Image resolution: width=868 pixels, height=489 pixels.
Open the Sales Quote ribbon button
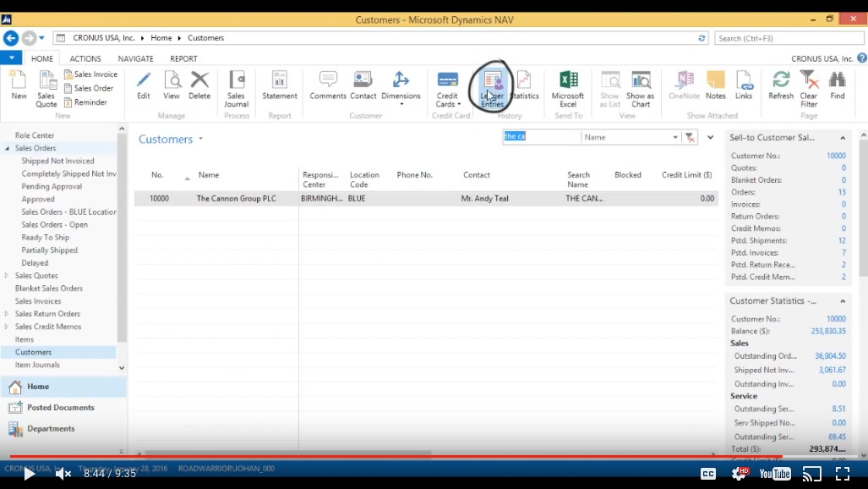pyautogui.click(x=46, y=89)
